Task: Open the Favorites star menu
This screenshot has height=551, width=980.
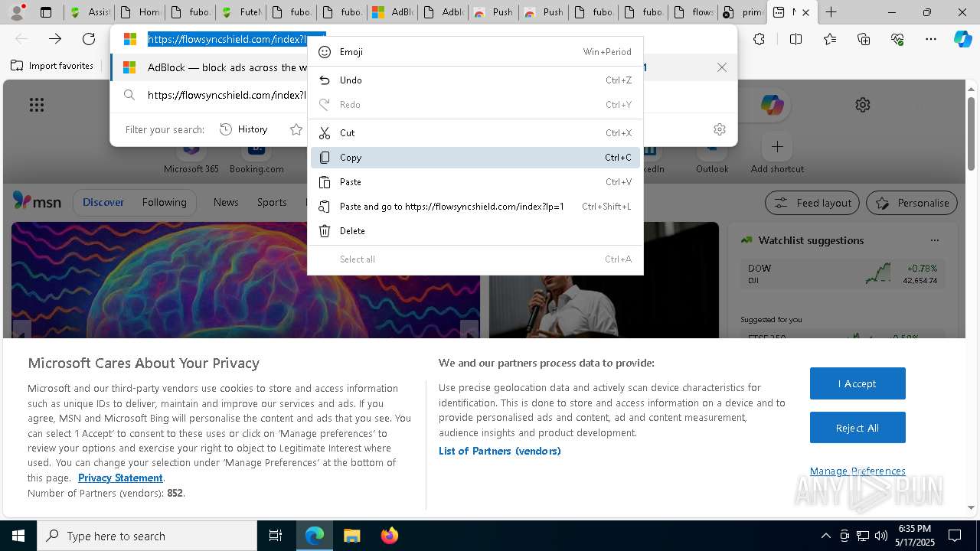Action: 830,39
